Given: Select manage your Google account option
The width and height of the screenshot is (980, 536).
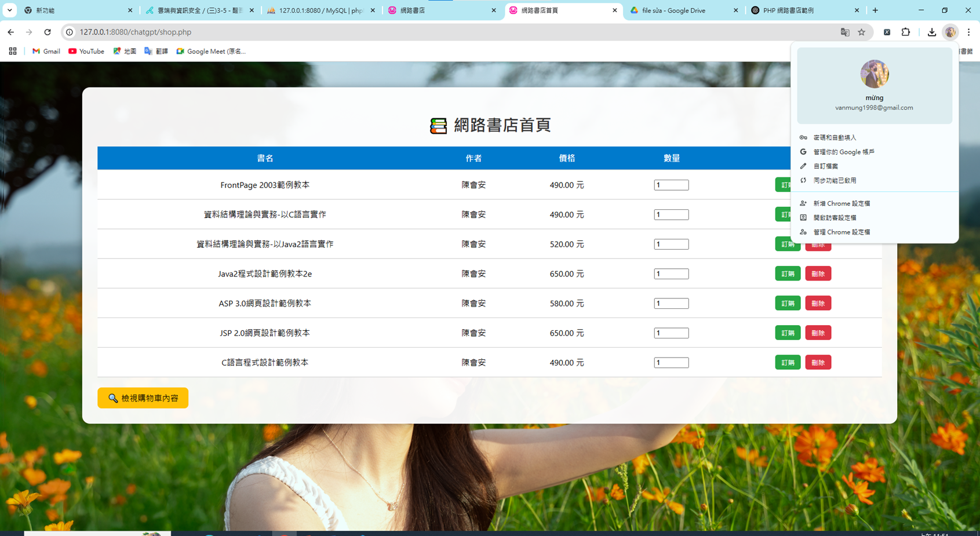Looking at the screenshot, I should (843, 152).
